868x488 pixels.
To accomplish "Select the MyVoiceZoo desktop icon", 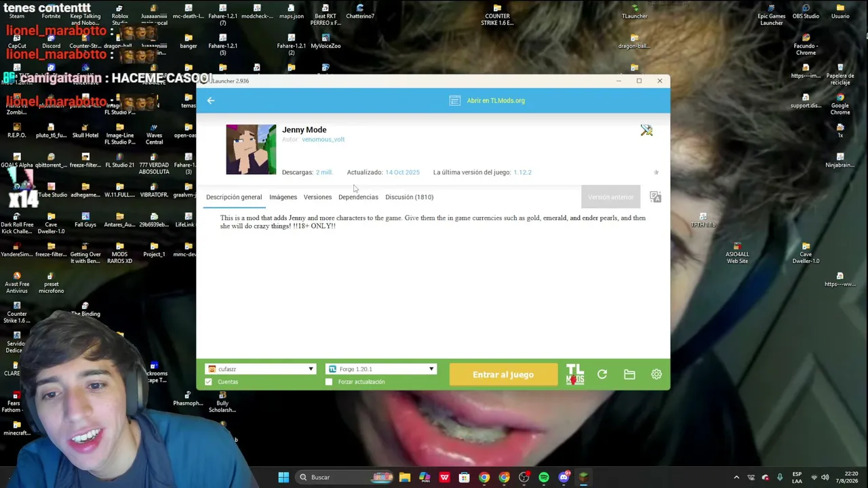I will (x=325, y=41).
